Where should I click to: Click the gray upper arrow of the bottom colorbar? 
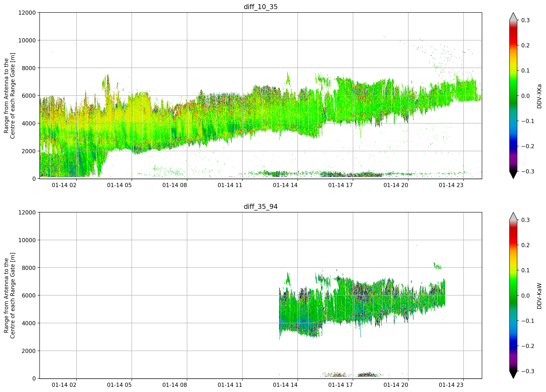pyautogui.click(x=513, y=216)
